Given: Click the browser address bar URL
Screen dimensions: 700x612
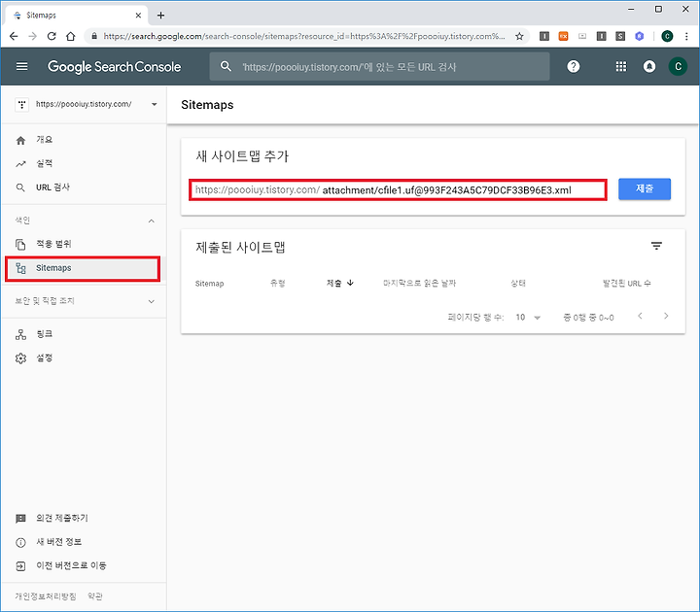Looking at the screenshot, I should pos(304,36).
